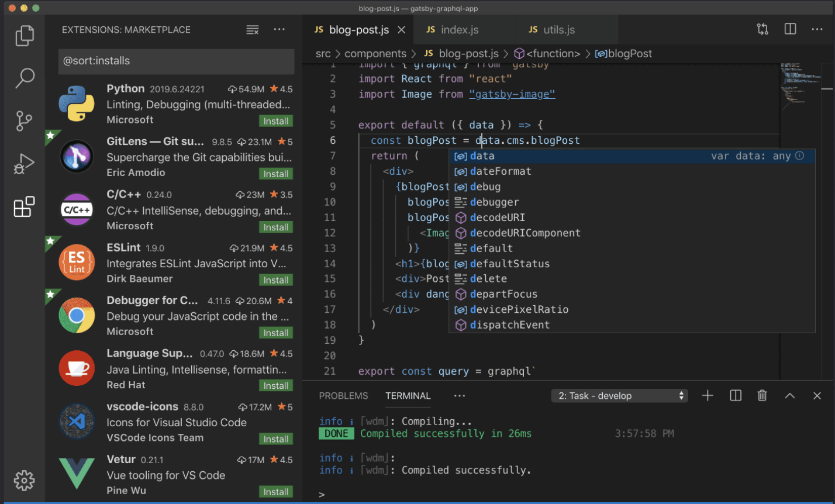Select the blog-post.js editor tab
The height and width of the screenshot is (504, 835).
click(x=357, y=30)
